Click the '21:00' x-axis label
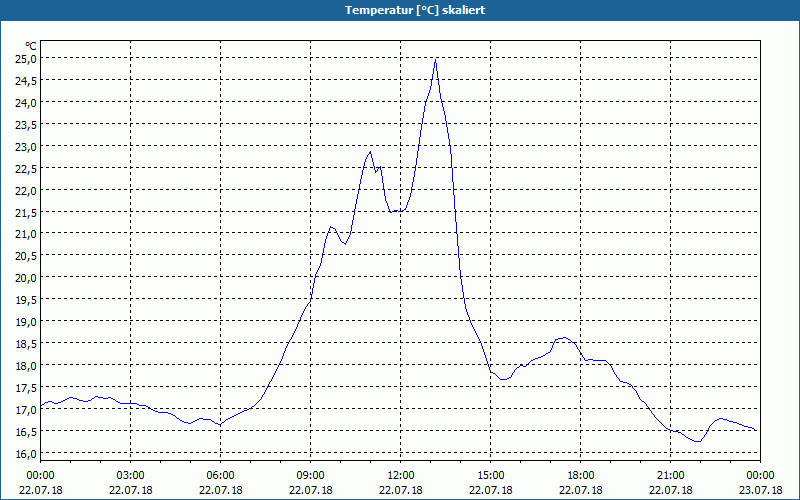 tap(670, 476)
